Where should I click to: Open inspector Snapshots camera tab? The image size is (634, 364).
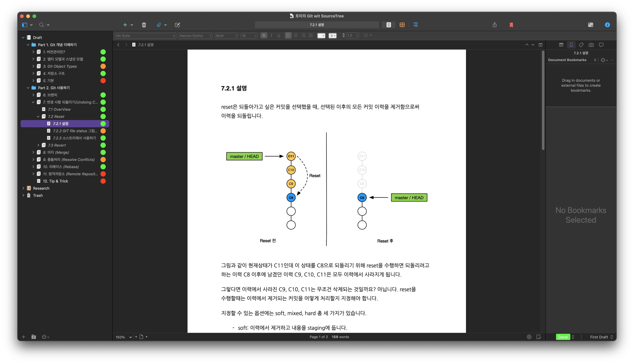[x=591, y=45]
